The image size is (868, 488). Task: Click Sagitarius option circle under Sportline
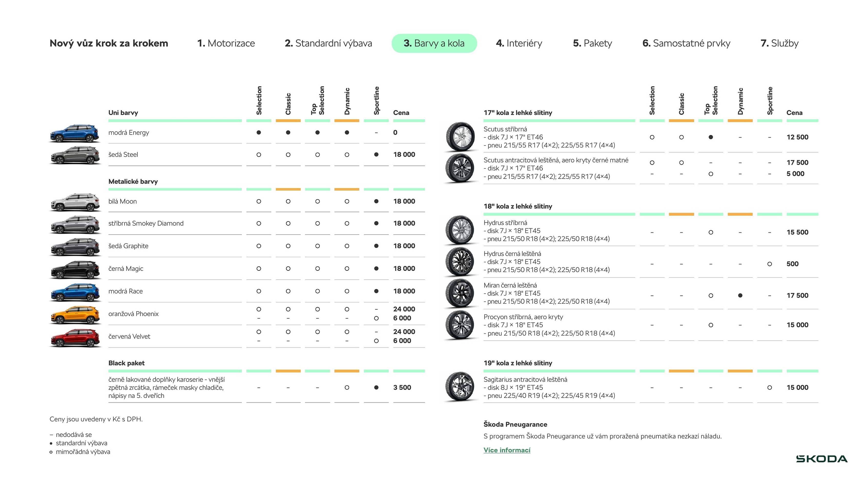769,387
